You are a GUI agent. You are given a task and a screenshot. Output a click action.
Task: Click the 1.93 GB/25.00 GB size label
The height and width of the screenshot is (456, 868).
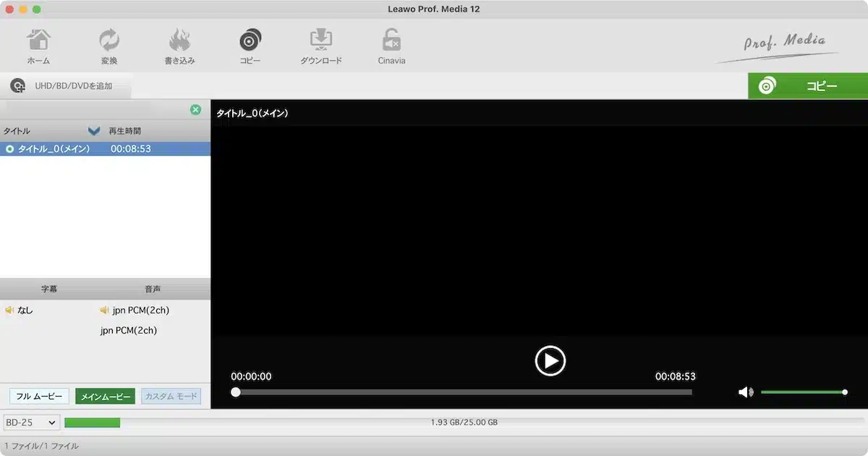point(464,423)
